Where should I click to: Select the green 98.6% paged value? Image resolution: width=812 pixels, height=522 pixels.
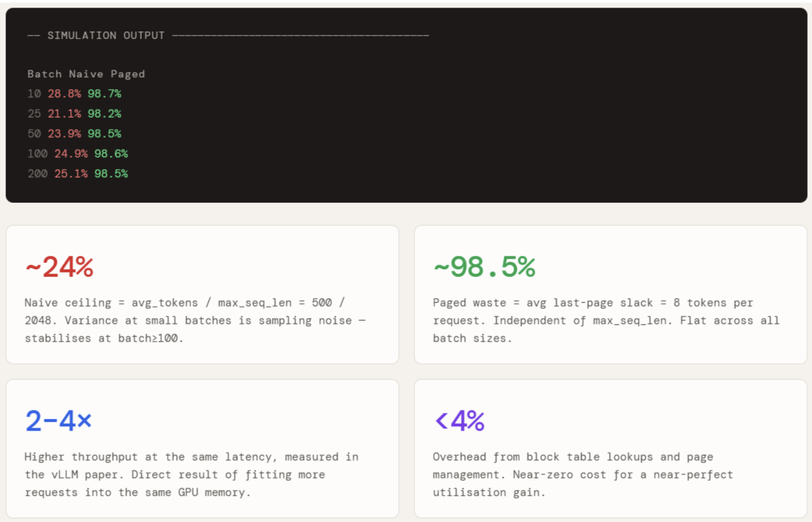pyautogui.click(x=111, y=154)
